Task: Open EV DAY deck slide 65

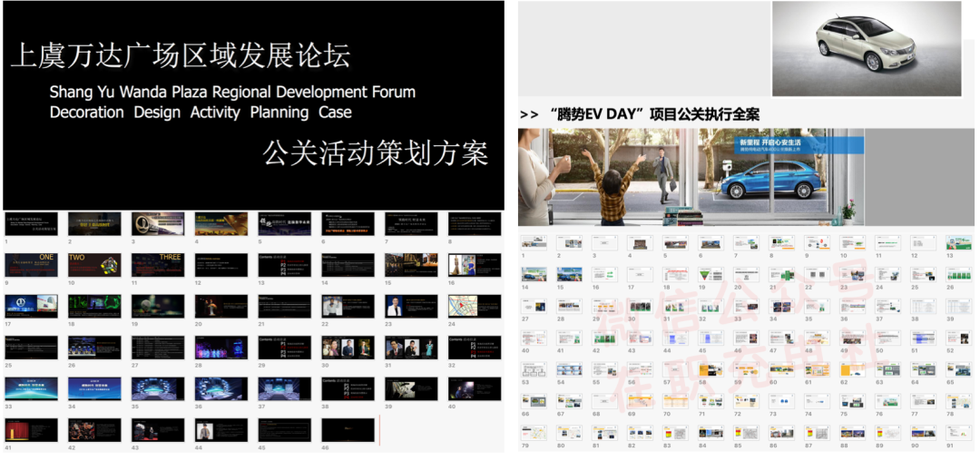Action: pos(959,368)
